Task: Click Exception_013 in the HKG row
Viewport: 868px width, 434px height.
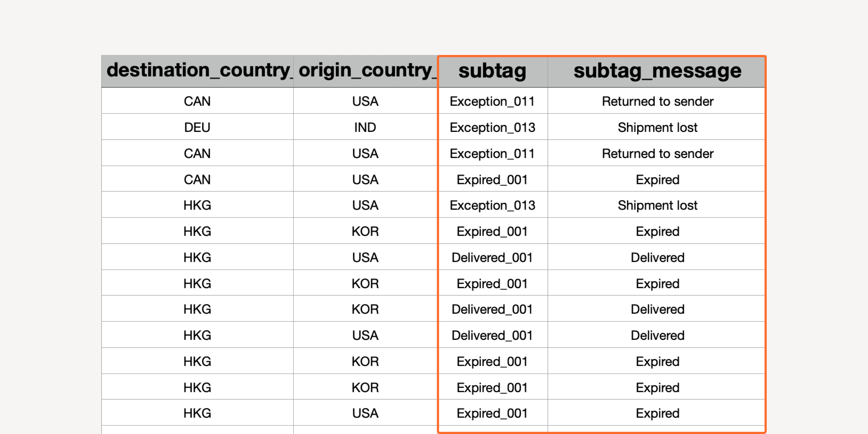Action: click(492, 205)
